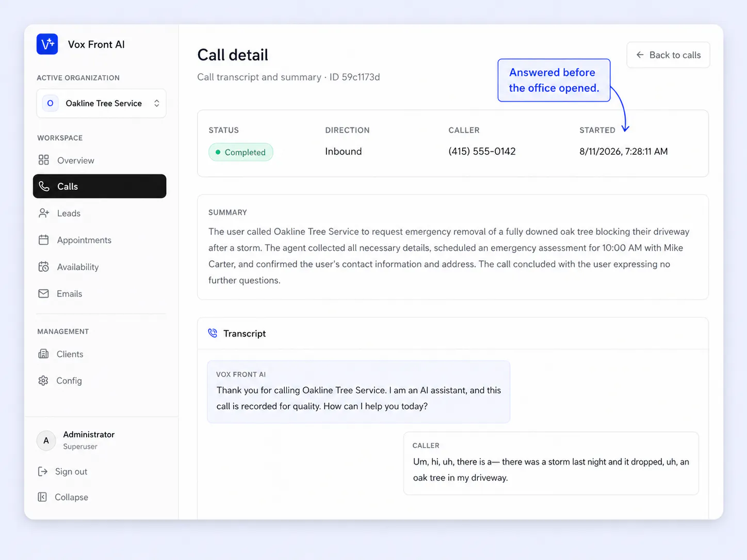The width and height of the screenshot is (747, 560).
Task: Click the Sign out arrow icon
Action: (x=43, y=471)
